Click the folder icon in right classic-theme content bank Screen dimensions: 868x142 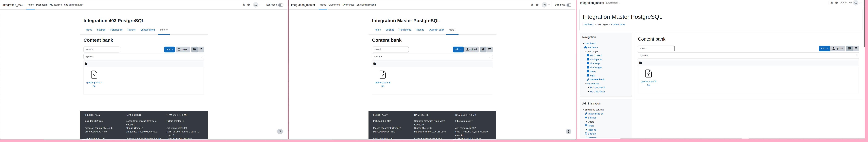(641, 63)
